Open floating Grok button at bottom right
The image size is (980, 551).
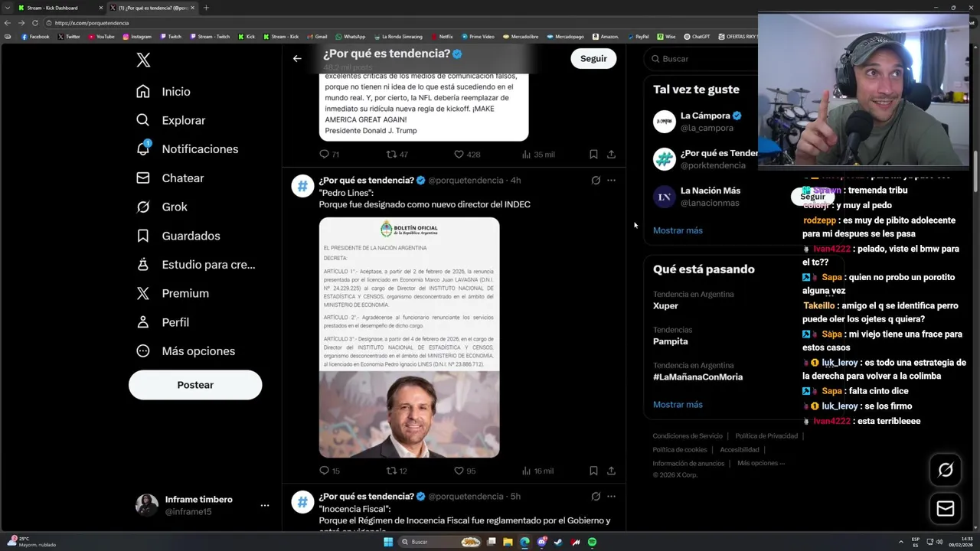click(946, 470)
